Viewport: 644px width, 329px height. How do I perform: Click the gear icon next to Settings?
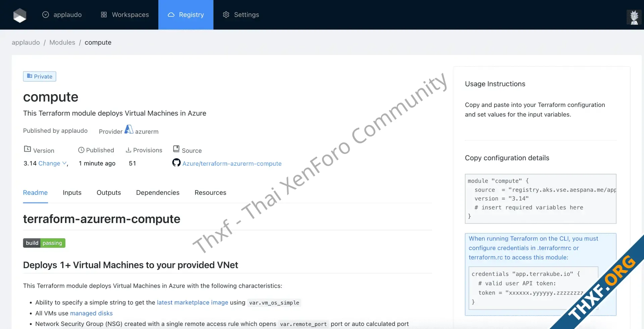226,15
